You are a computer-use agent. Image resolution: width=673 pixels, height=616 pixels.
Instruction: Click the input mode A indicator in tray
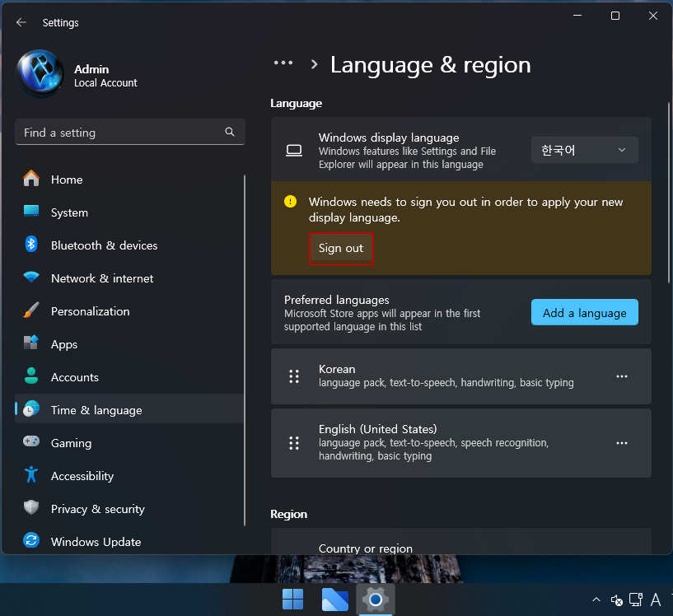pos(656,600)
